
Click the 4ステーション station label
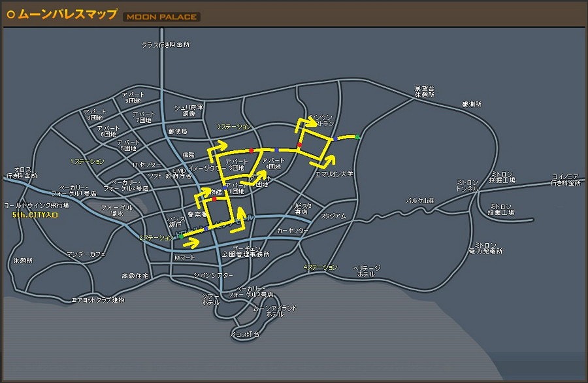(x=321, y=267)
